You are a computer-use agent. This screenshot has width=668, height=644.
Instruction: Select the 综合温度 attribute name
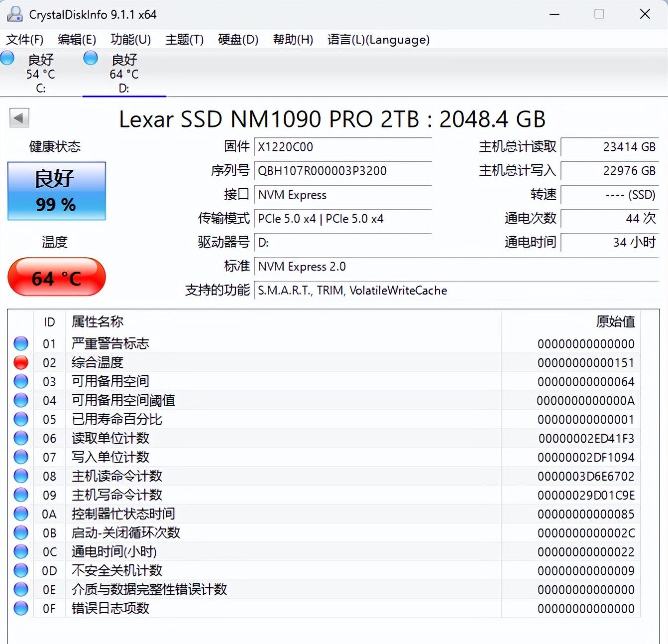(x=98, y=362)
